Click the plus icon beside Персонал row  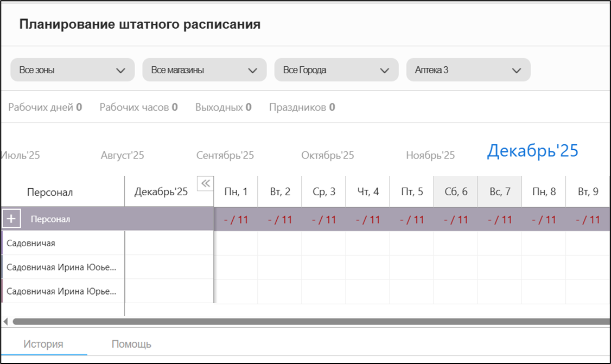[x=12, y=219]
